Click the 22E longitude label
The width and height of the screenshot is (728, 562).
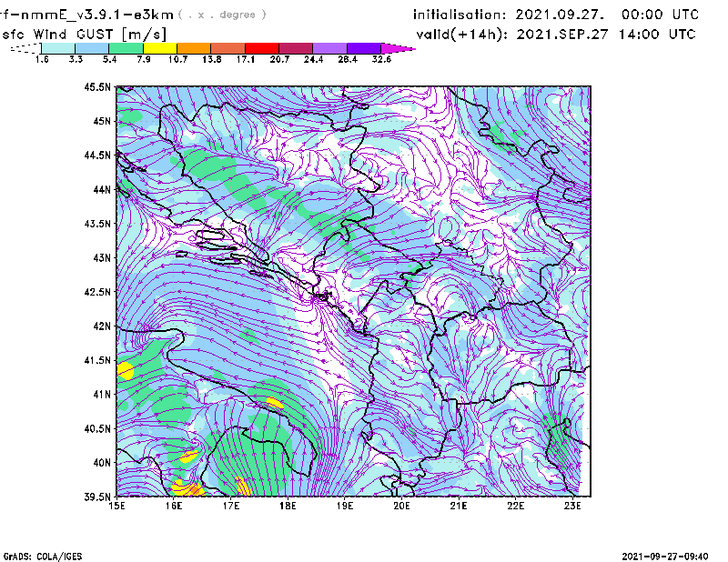click(515, 506)
